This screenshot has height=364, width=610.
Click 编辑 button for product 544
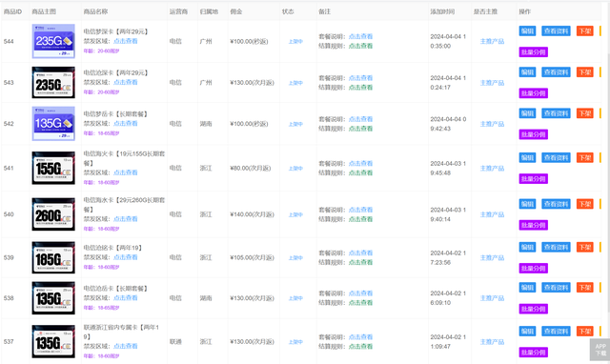click(527, 31)
